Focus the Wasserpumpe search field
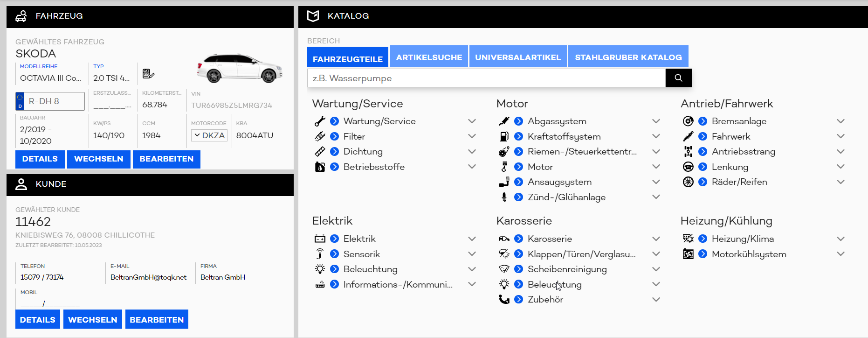 click(486, 78)
